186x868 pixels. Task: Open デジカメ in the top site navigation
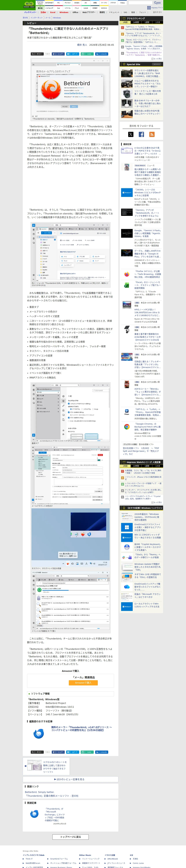tap(68, 3)
